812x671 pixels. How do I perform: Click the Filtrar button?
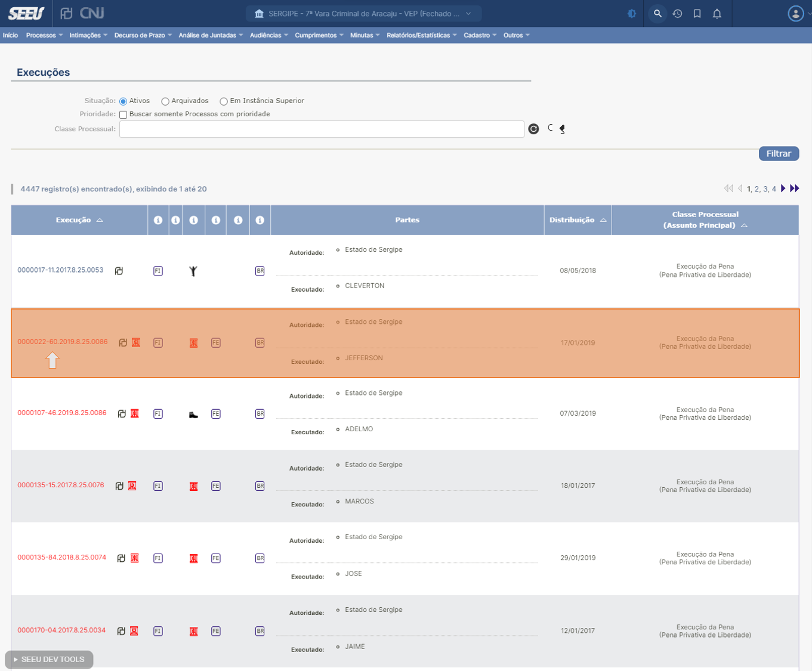point(778,153)
